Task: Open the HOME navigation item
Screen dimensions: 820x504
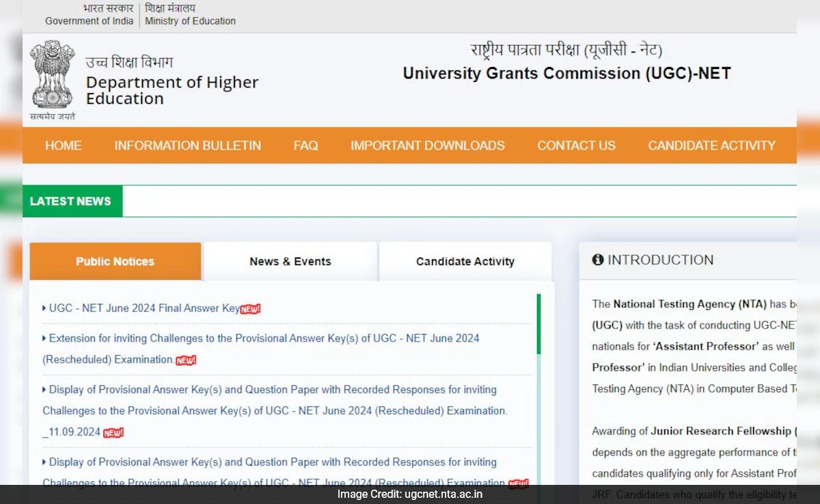Action: 63,145
